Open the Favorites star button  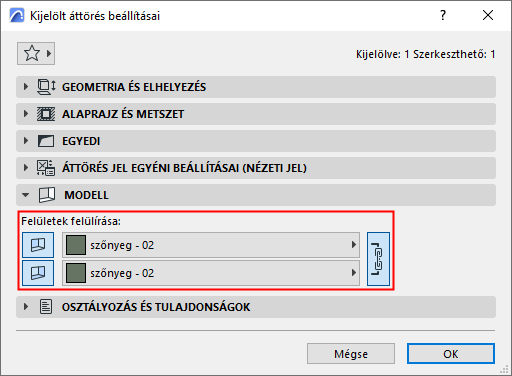[x=36, y=53]
